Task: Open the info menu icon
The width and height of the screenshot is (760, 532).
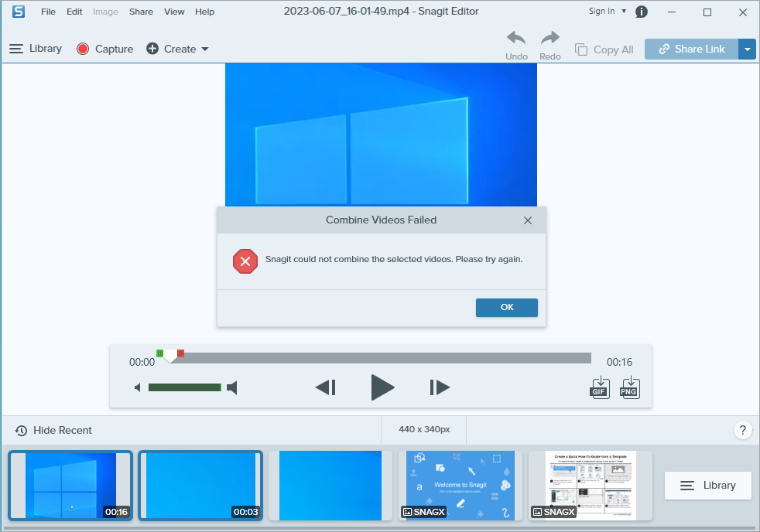Action: (x=642, y=12)
